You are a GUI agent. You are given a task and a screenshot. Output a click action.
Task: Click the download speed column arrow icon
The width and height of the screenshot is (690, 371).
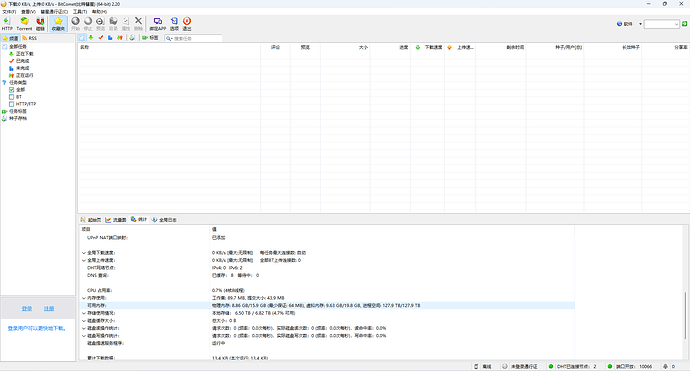[418, 47]
